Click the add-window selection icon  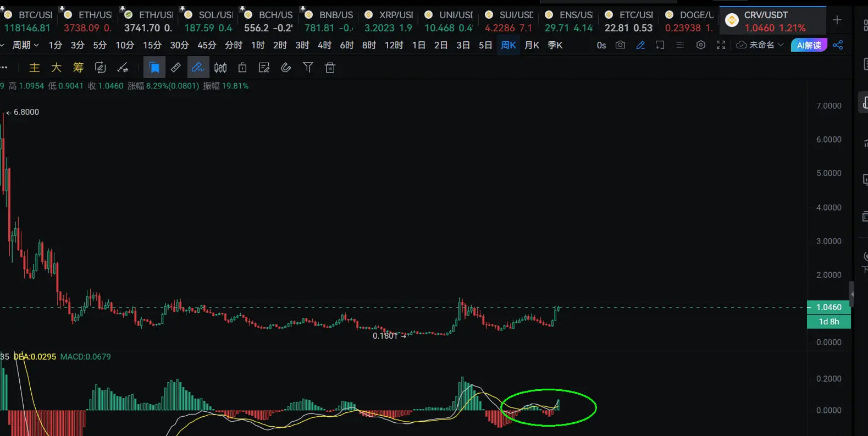pos(660,45)
